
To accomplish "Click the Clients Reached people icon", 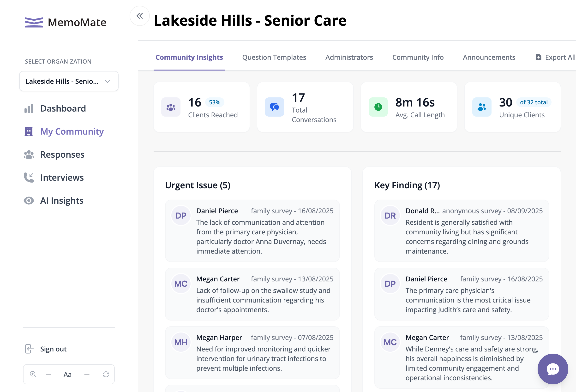I will [171, 107].
